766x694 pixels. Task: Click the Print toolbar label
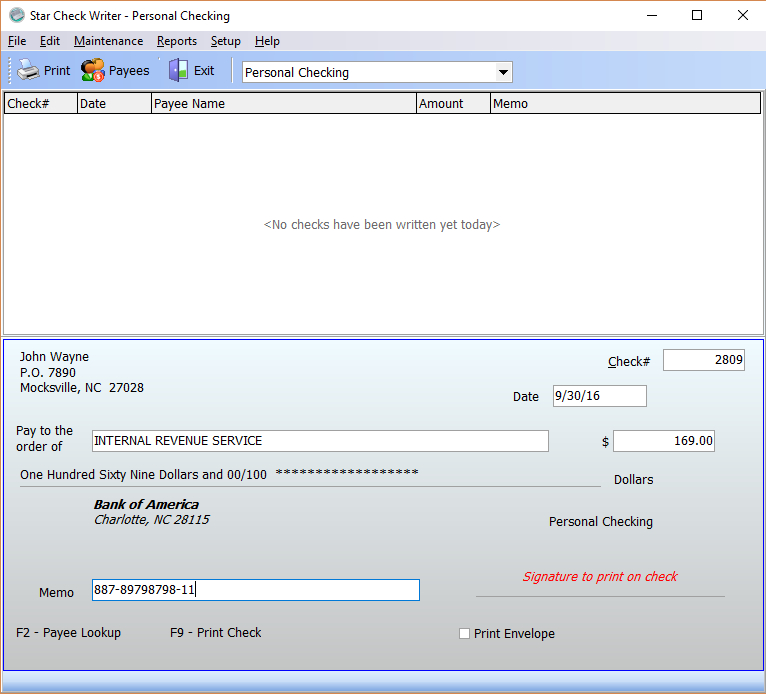pyautogui.click(x=57, y=71)
